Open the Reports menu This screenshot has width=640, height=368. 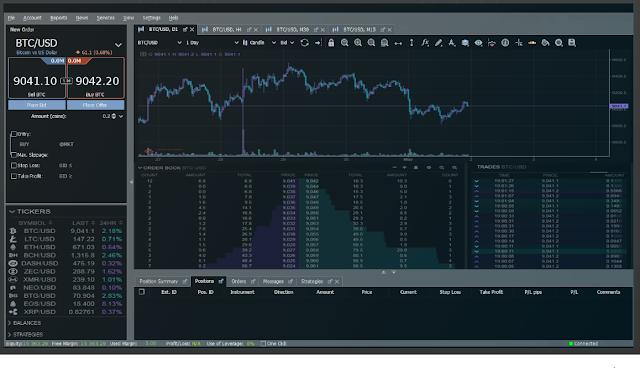pyautogui.click(x=58, y=18)
